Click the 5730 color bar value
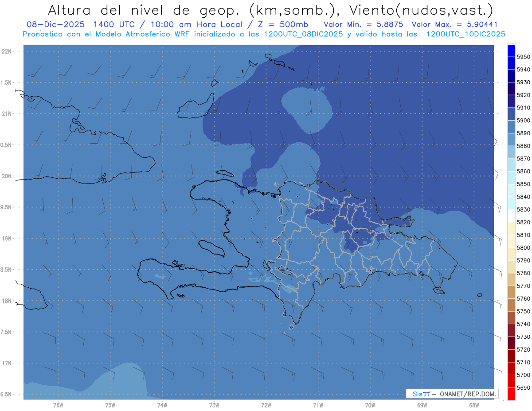This screenshot has width=532, height=411. pyautogui.click(x=523, y=337)
